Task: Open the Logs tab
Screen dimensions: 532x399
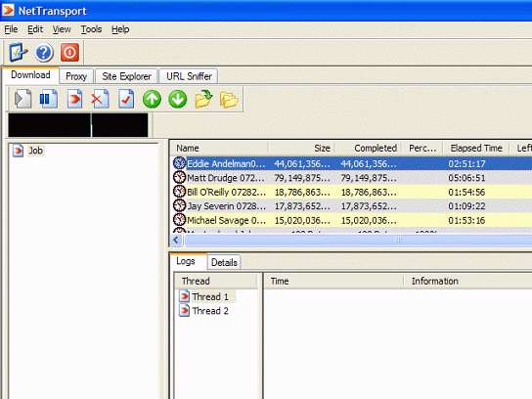Action: [x=186, y=261]
